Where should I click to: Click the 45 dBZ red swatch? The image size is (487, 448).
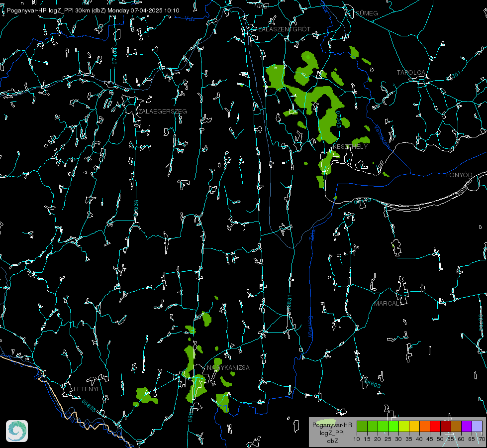click(x=435, y=426)
